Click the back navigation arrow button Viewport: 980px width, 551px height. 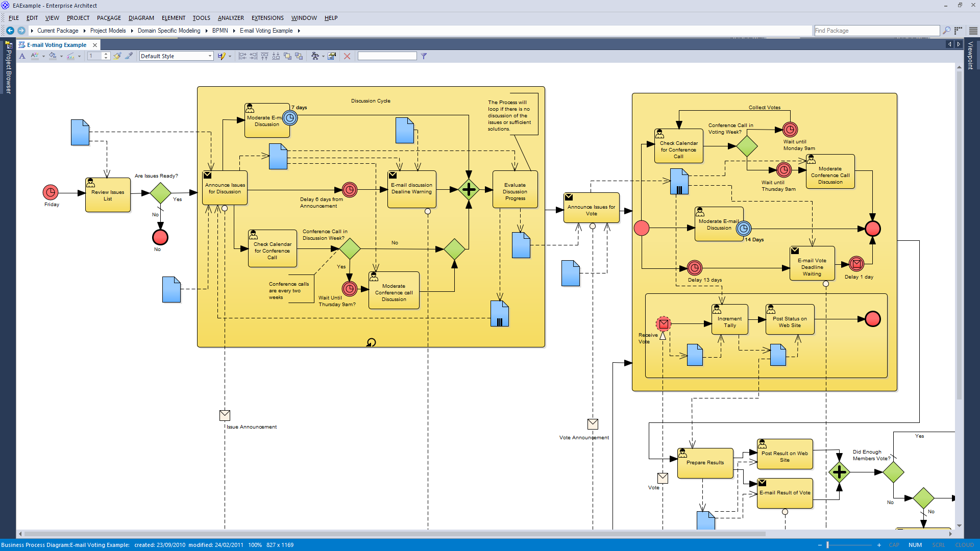[10, 30]
